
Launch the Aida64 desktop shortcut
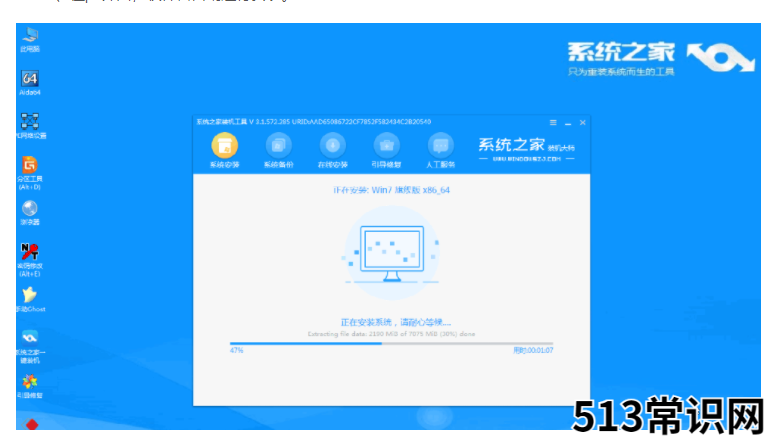tap(30, 83)
